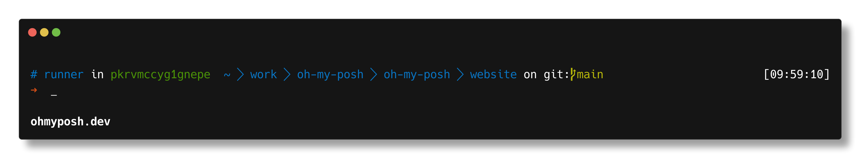The image size is (868, 166).
Task: Click the work path segment
Action: pos(263,74)
